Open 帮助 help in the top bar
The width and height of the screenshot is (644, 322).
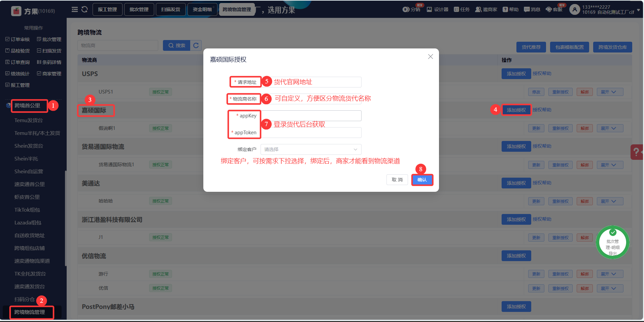(x=510, y=9)
